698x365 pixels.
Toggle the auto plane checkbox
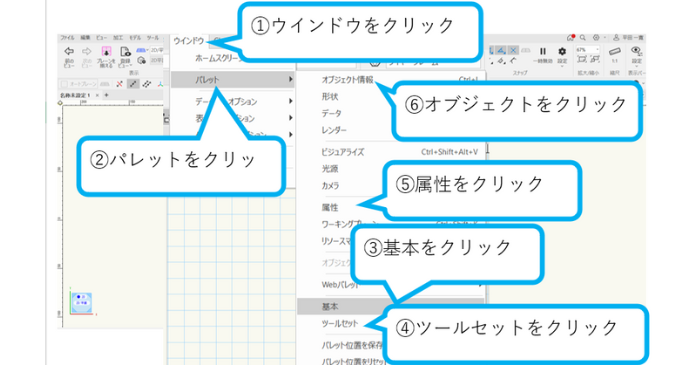click(x=64, y=84)
